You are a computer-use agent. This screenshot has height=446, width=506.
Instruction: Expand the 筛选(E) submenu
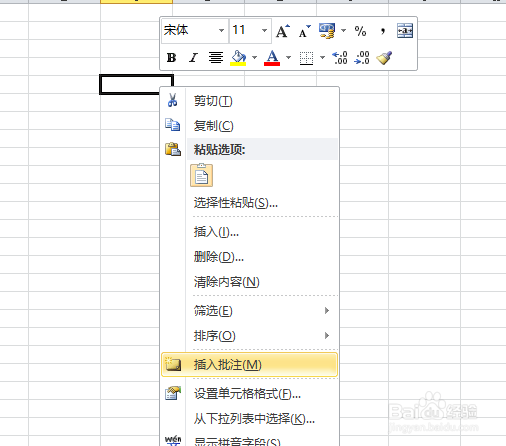pos(249,311)
